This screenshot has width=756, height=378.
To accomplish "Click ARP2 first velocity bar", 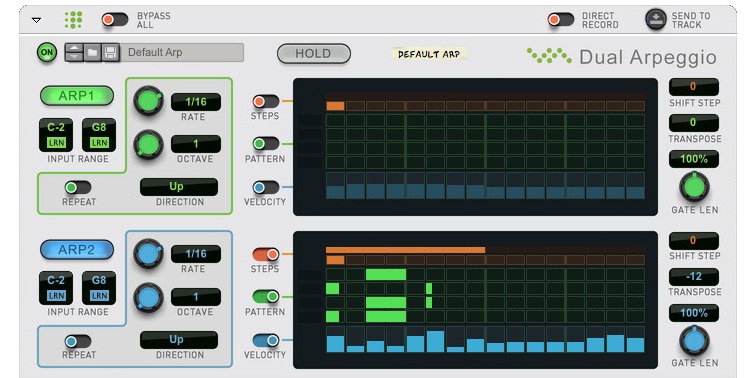I will pyautogui.click(x=335, y=344).
